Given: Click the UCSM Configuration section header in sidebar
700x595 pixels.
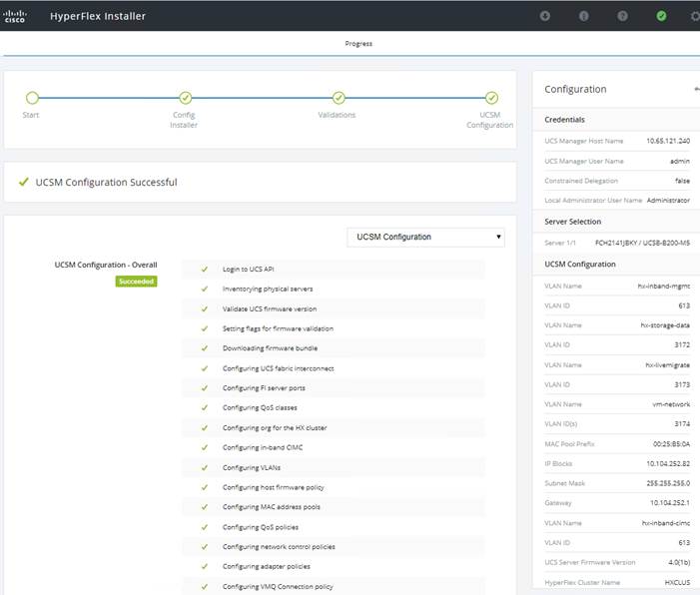Looking at the screenshot, I should pyautogui.click(x=580, y=265).
